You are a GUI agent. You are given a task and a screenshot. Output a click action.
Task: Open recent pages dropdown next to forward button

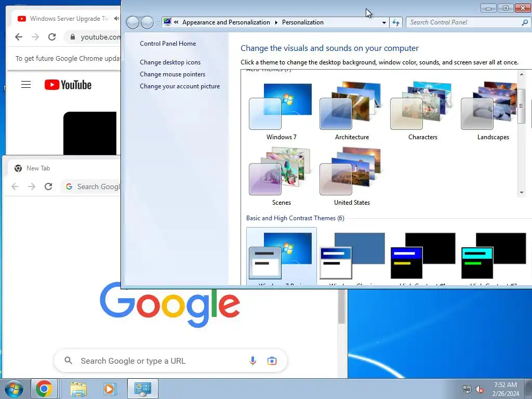coord(157,23)
